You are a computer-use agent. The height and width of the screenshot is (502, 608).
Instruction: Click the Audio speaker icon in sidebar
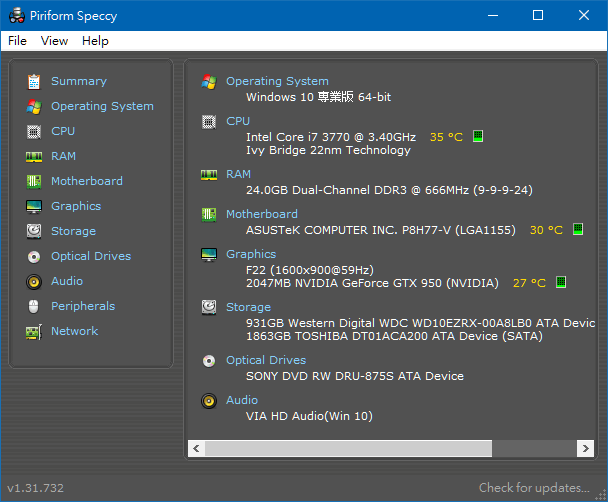point(34,281)
